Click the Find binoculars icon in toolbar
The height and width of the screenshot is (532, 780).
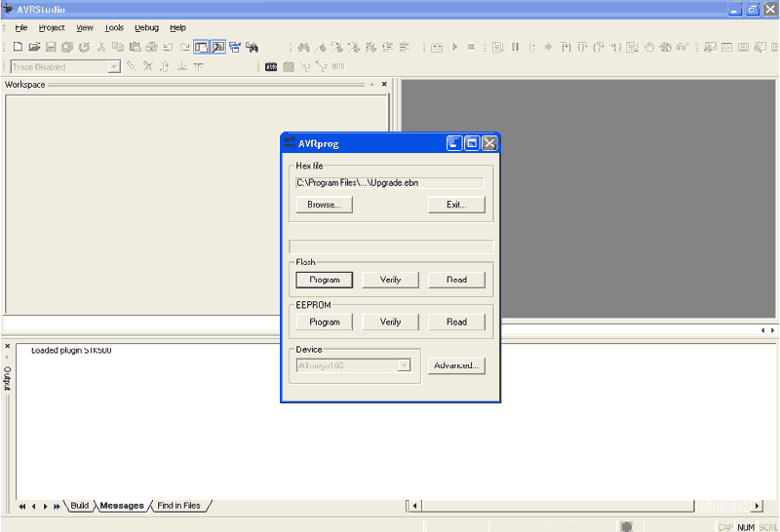pyautogui.click(x=304, y=47)
